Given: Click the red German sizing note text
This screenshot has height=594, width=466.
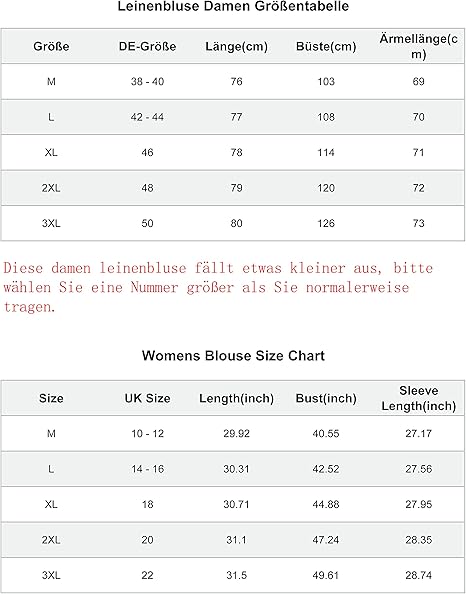Looking at the screenshot, I should (218, 287).
